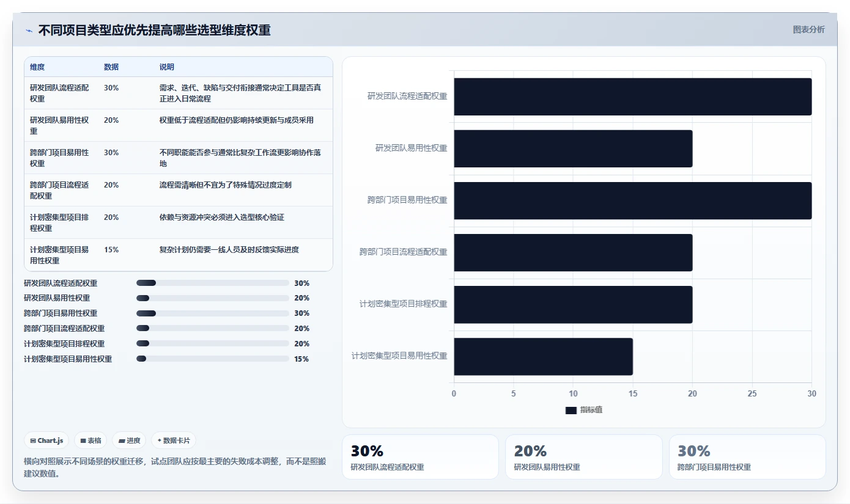The image size is (850, 504).
Task: Click the chart y-axis label 计划密集型项目排程权重
Action: [404, 304]
